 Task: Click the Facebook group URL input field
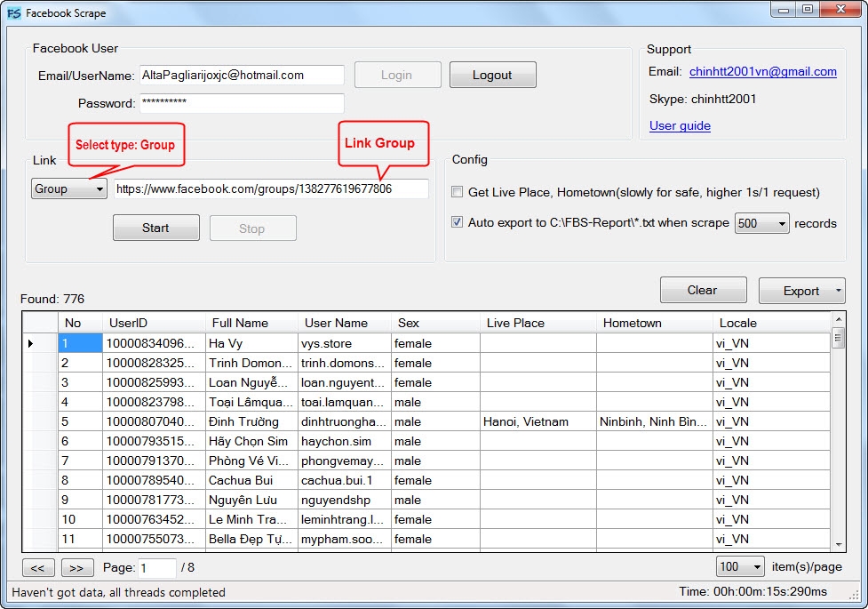coord(271,189)
